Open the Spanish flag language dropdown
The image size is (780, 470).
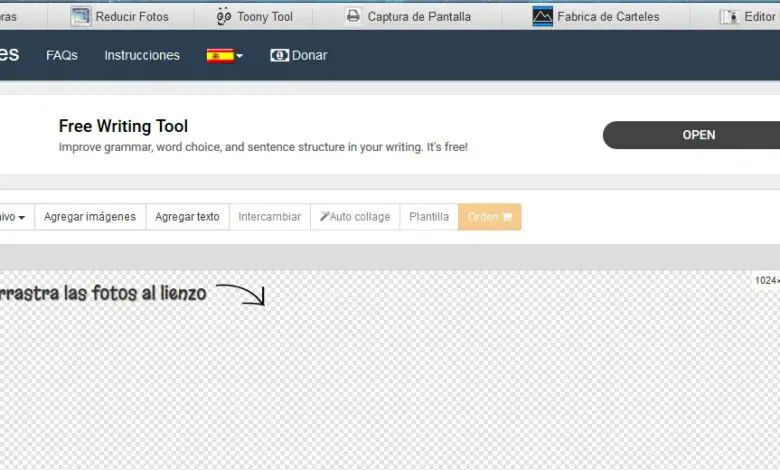click(x=224, y=56)
